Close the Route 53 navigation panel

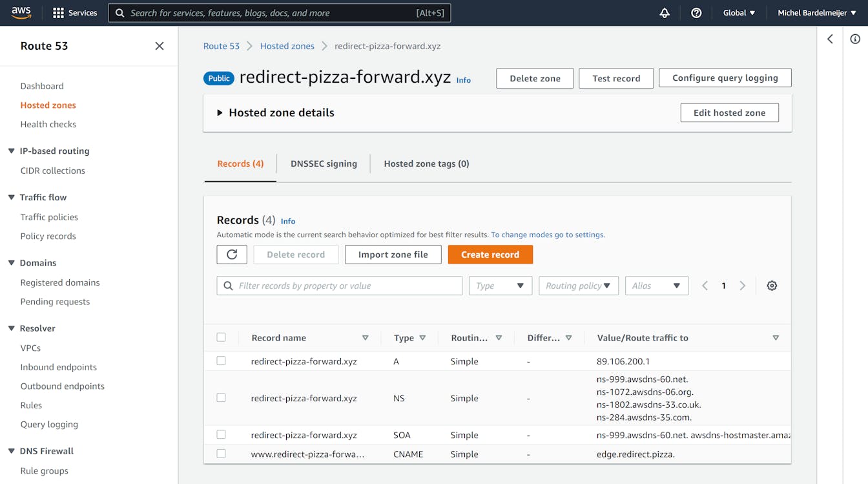pyautogui.click(x=160, y=46)
